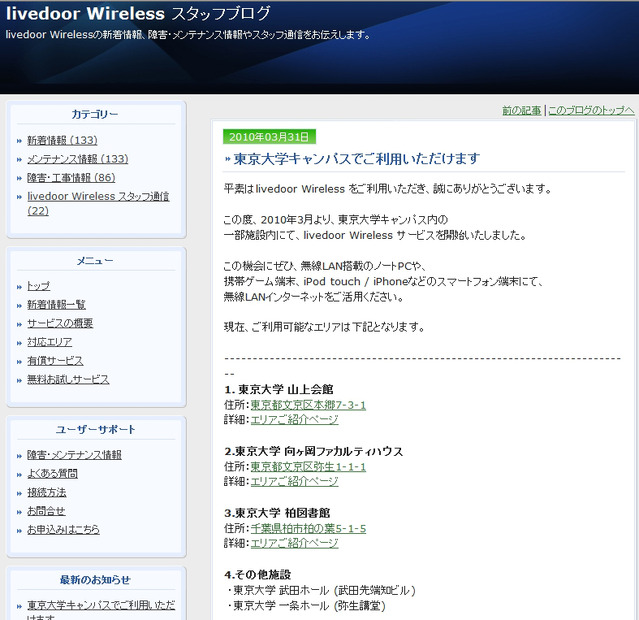
Task: Open article title 東京大学キャンパスでご利用いただけます
Action: (357, 159)
